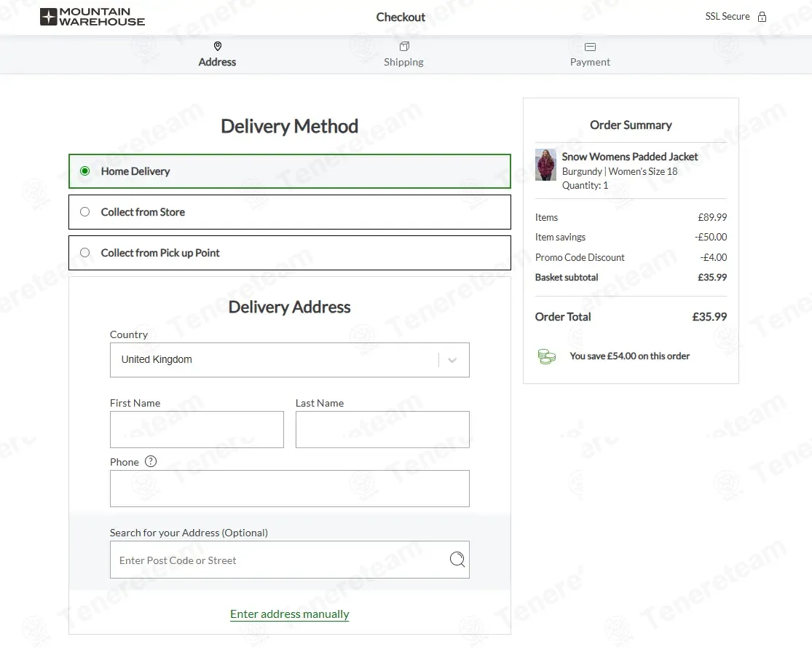The width and height of the screenshot is (812, 658).
Task: Click the green savings coins icon
Action: coord(546,356)
